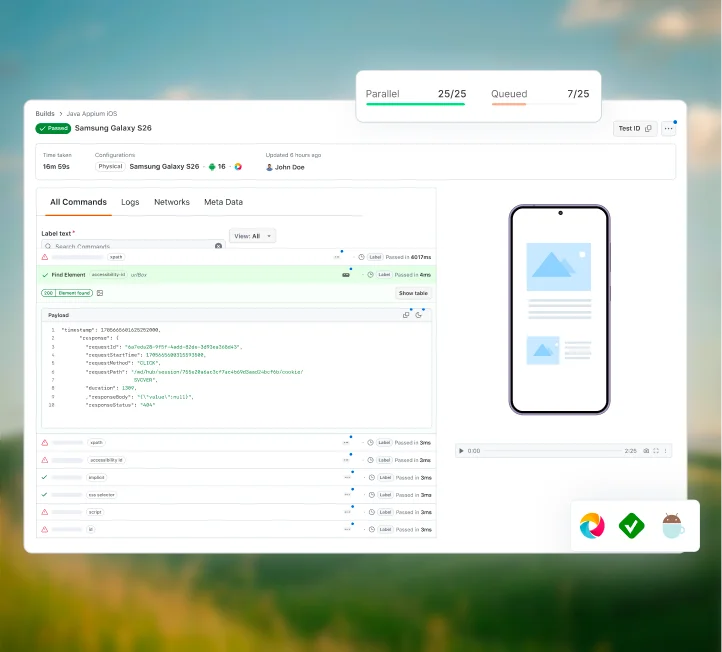Click the script tag
The image size is (722, 652).
coord(95,512)
